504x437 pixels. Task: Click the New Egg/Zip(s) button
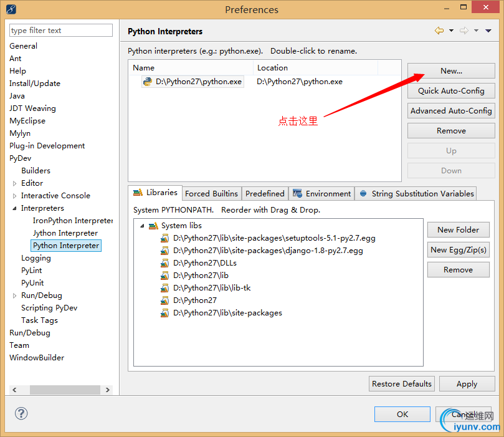[x=459, y=249]
